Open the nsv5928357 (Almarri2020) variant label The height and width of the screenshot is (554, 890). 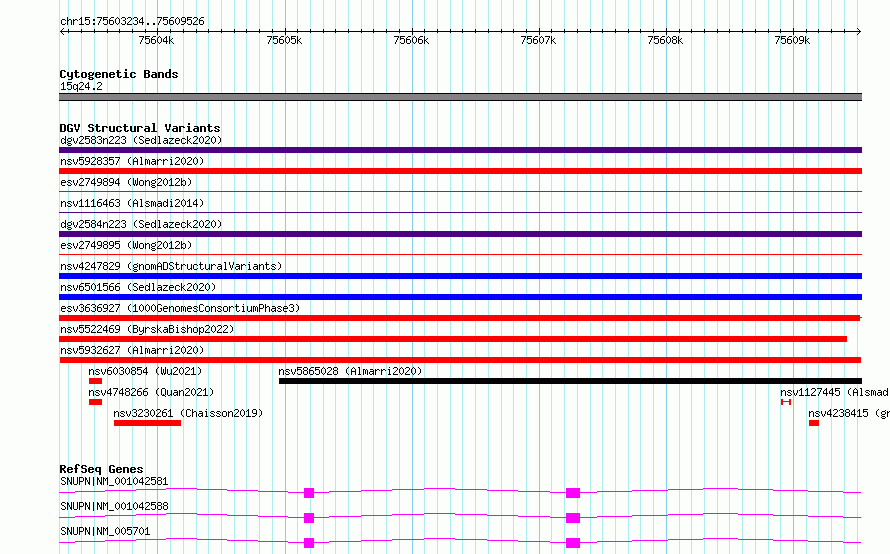(x=132, y=161)
